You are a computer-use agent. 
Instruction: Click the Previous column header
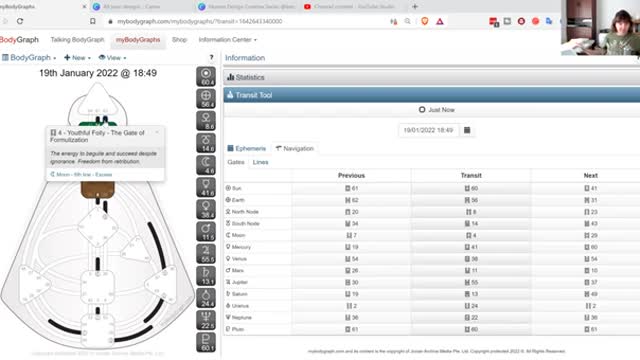coord(351,176)
